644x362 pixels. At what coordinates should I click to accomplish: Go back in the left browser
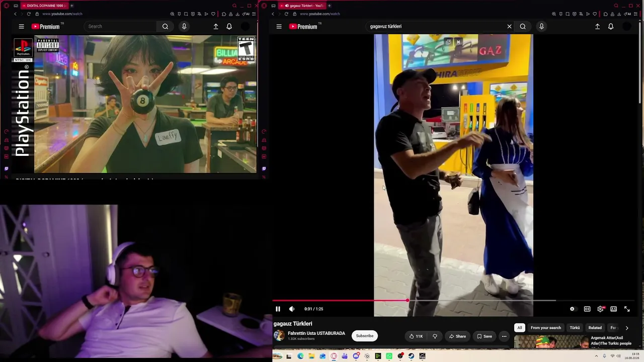15,14
